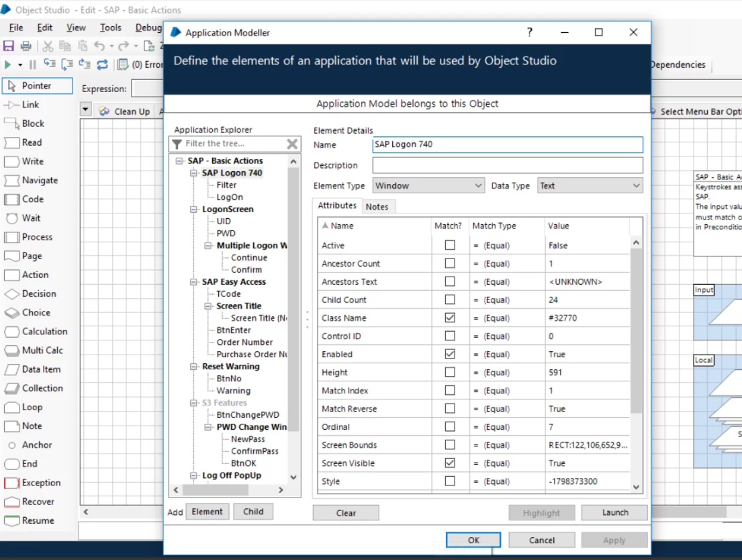The image size is (742, 560).
Task: Click the Pause icon in debug toolbar
Action: [x=33, y=64]
